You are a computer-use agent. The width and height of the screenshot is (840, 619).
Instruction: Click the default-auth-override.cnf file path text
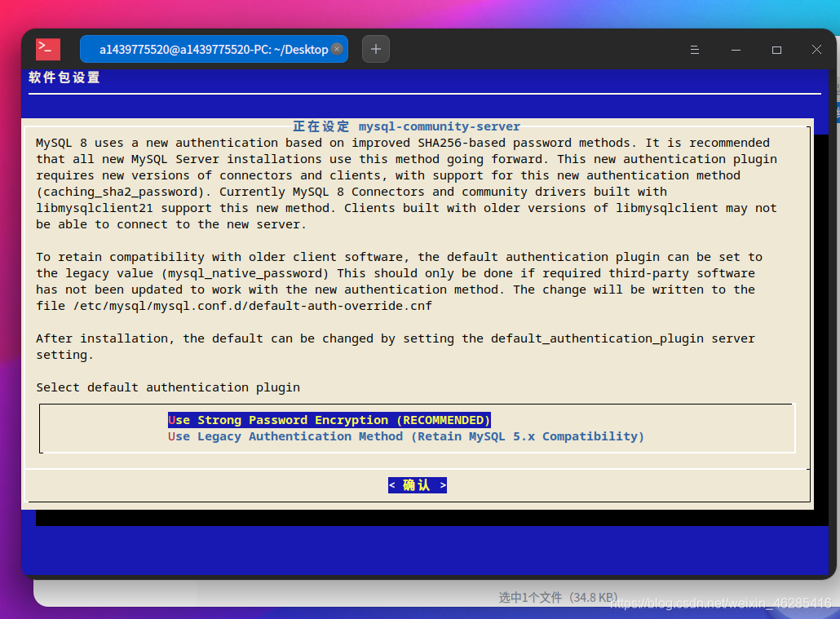pyautogui.click(x=253, y=306)
